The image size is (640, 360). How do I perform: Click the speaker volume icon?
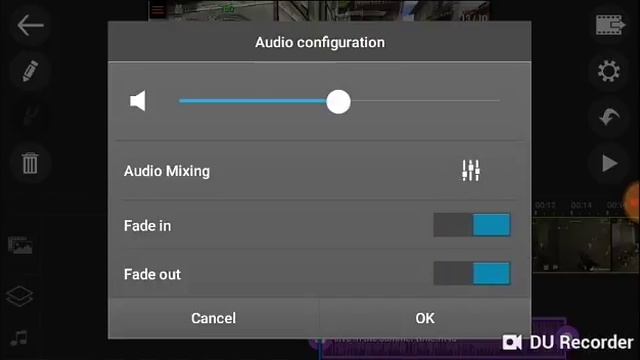click(x=138, y=101)
